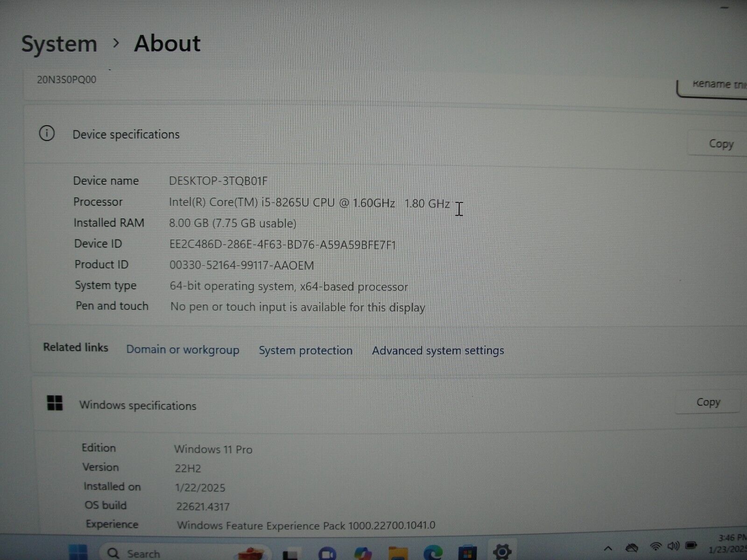Open the Wi-Fi network flyout
The width and height of the screenshot is (747, 560).
656,546
